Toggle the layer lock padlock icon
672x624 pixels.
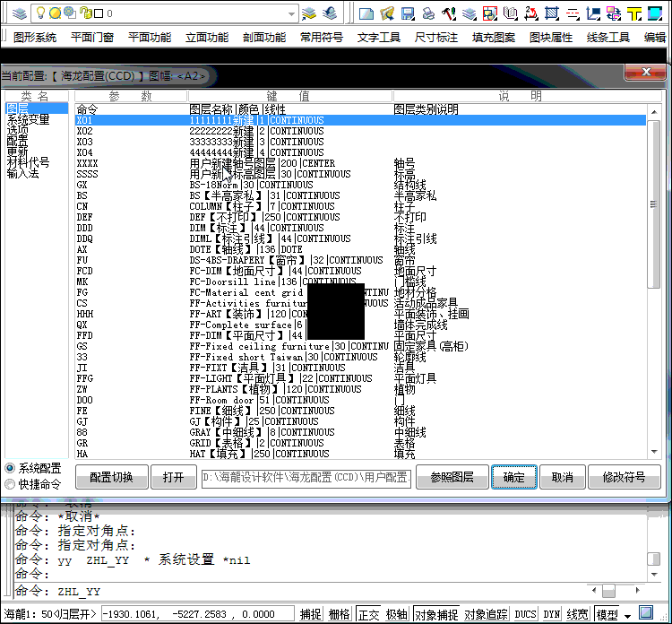(86, 13)
